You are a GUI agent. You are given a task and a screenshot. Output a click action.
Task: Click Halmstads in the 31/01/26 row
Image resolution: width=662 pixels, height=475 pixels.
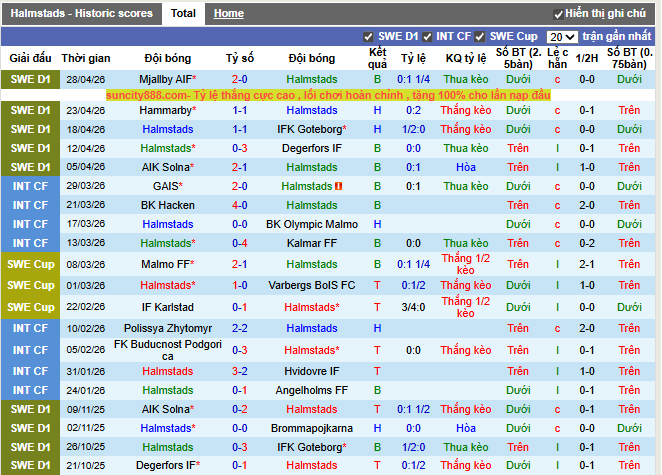(168, 371)
